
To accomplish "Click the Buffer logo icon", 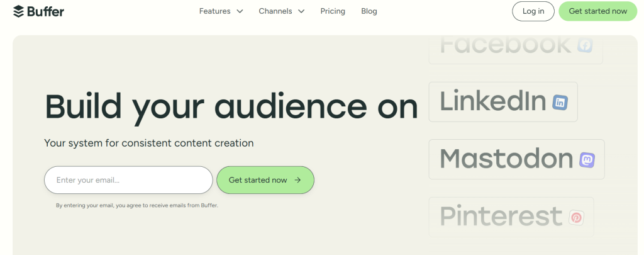I will pyautogui.click(x=18, y=11).
